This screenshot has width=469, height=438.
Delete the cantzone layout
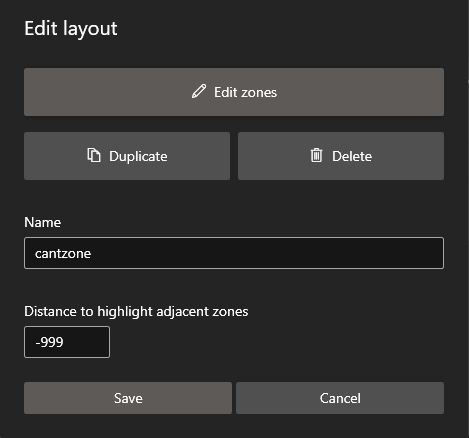(341, 156)
